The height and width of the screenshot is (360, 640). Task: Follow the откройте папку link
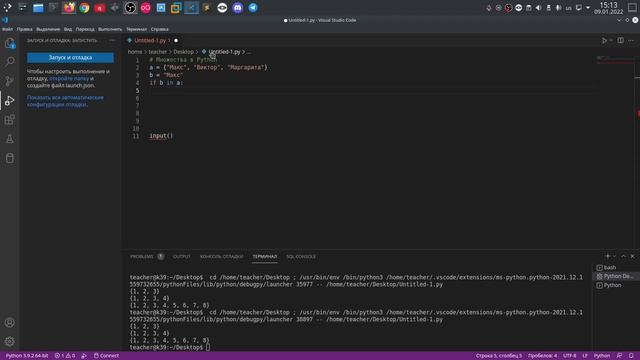point(69,78)
